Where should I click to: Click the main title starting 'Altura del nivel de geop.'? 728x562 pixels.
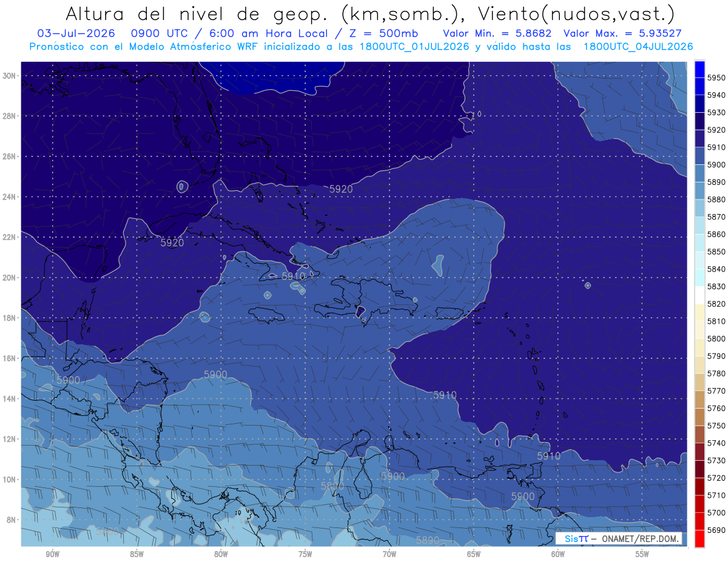click(x=369, y=13)
